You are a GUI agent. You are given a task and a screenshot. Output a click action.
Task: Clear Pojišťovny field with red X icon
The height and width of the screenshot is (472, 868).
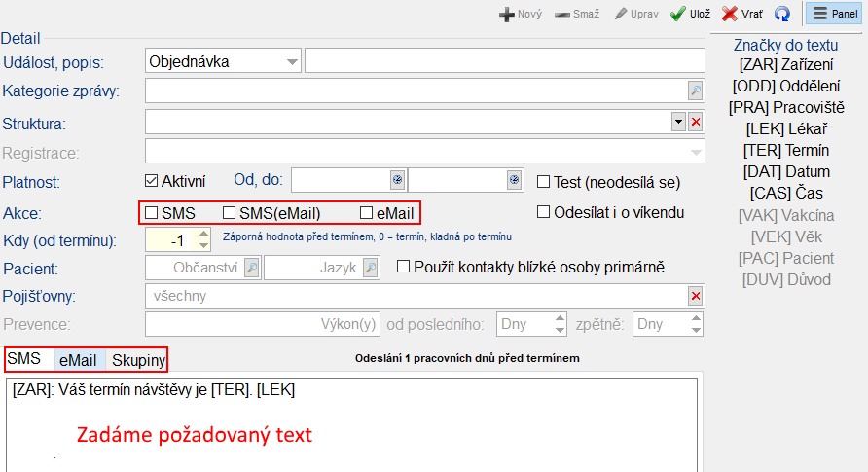coord(695,296)
